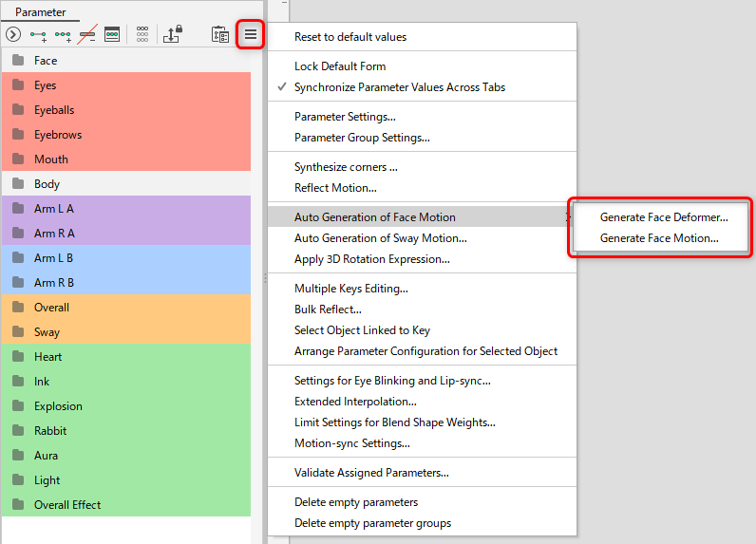
Task: Expand the Arm L A group
Action: pyautogui.click(x=126, y=208)
